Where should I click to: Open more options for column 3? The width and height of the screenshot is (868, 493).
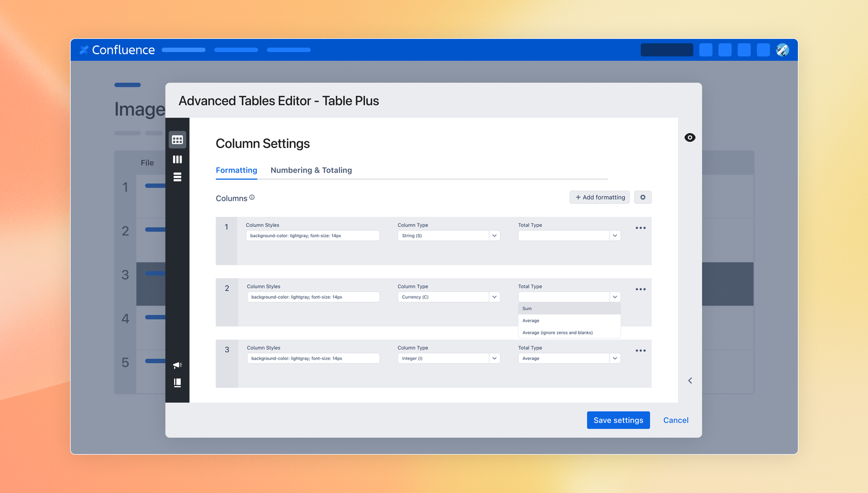click(x=641, y=351)
